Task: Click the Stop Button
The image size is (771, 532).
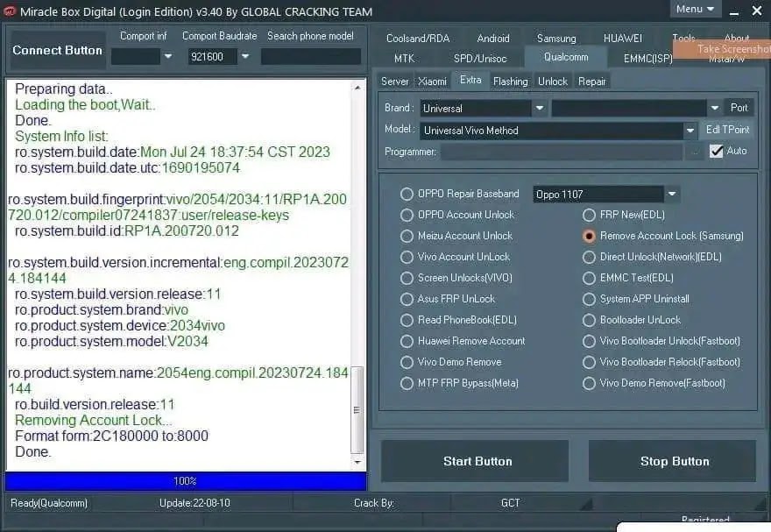Action: click(673, 461)
